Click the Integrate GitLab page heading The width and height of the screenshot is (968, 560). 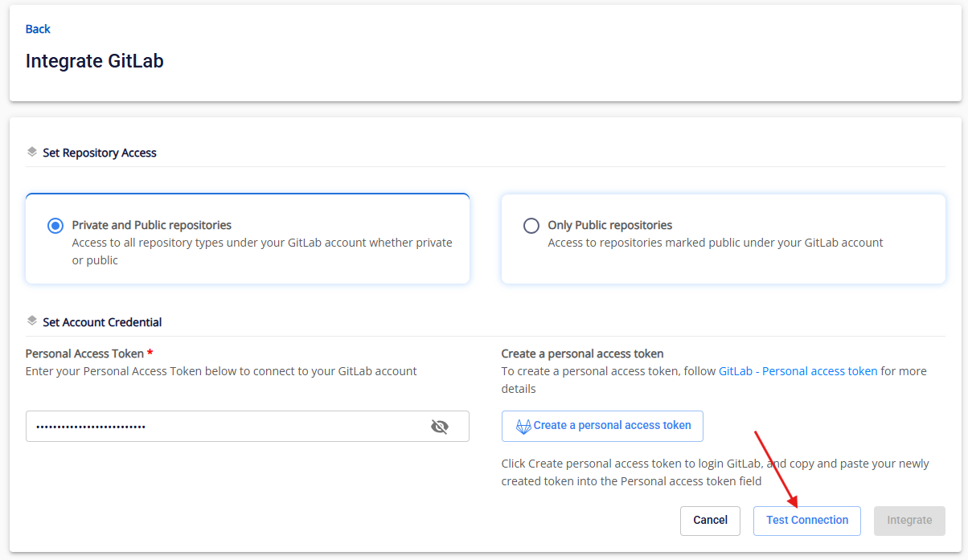[95, 61]
